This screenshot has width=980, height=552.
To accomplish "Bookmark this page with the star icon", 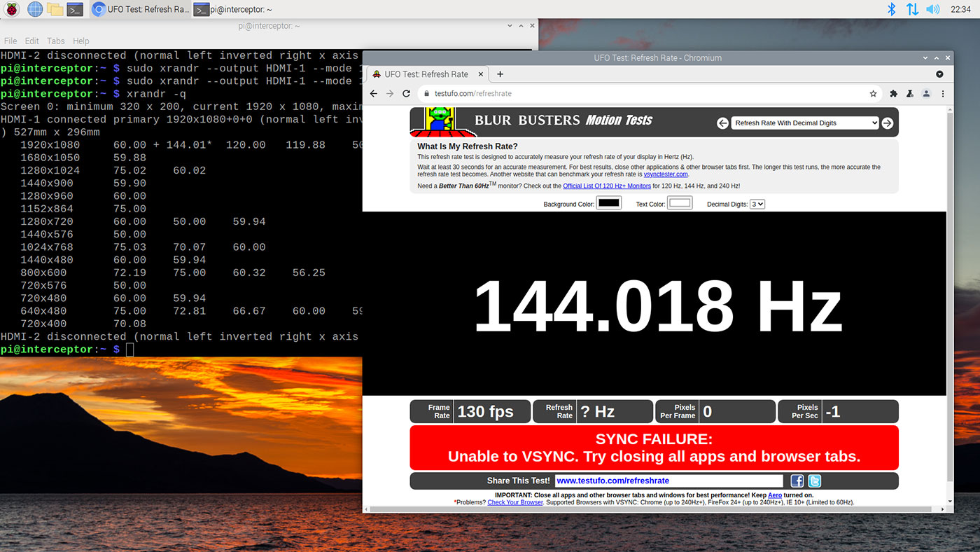I will point(873,93).
